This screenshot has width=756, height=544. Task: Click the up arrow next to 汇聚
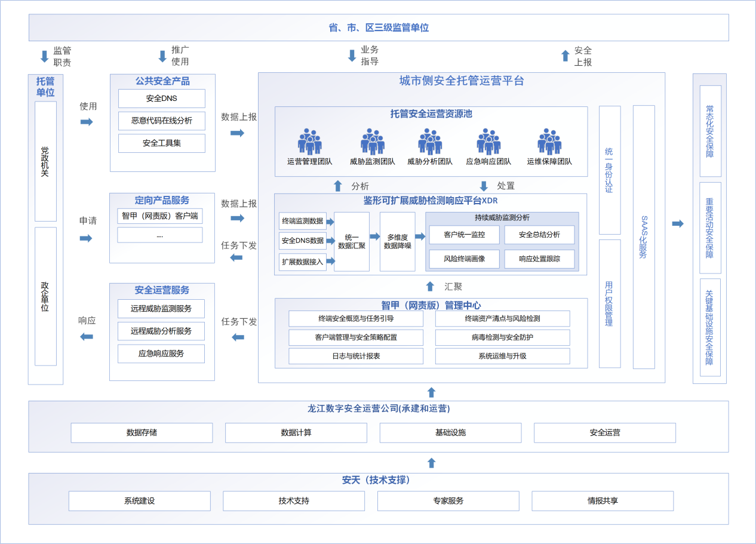click(x=430, y=287)
